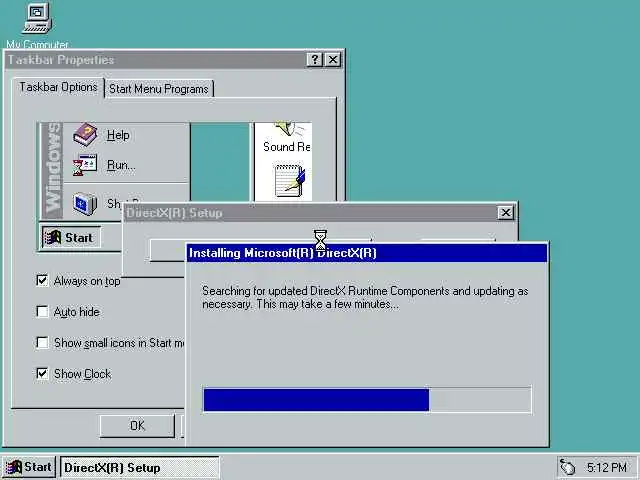Select Run... in the Start menu preview
The image size is (640, 480).
pos(121,165)
